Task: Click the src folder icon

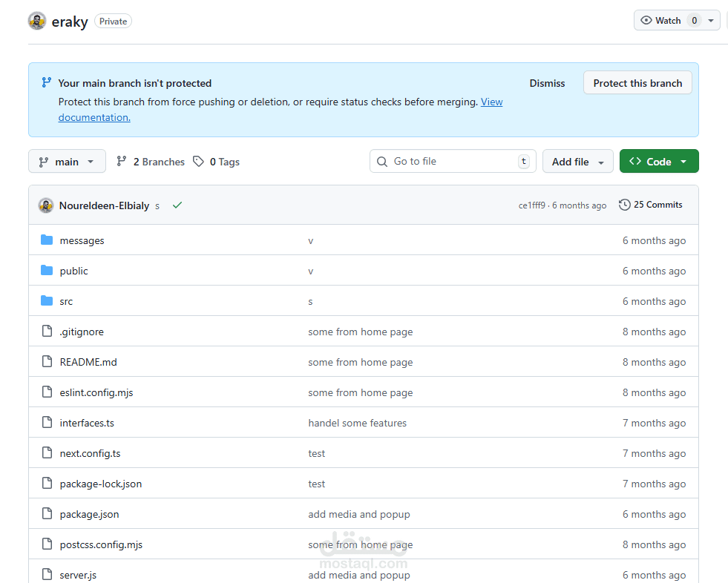Action: click(47, 301)
